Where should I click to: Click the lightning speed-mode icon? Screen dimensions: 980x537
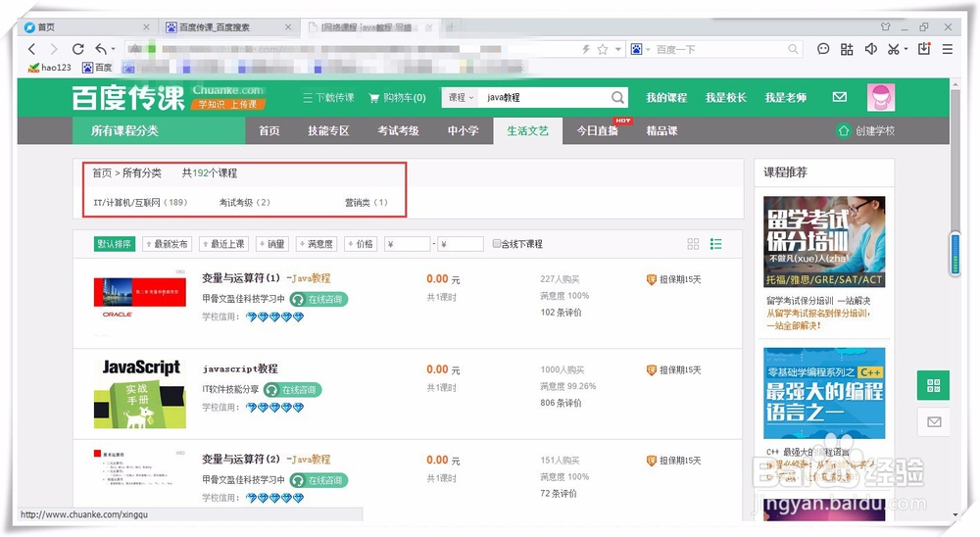point(586,49)
